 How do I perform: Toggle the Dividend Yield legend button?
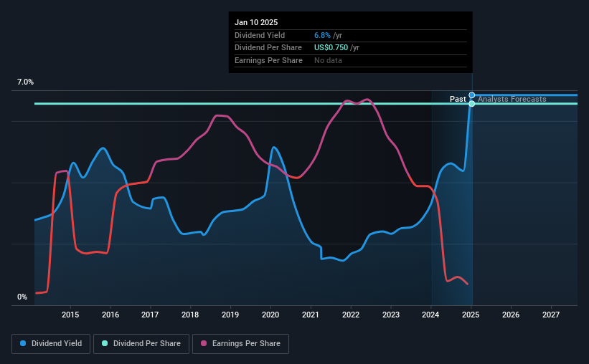51,344
